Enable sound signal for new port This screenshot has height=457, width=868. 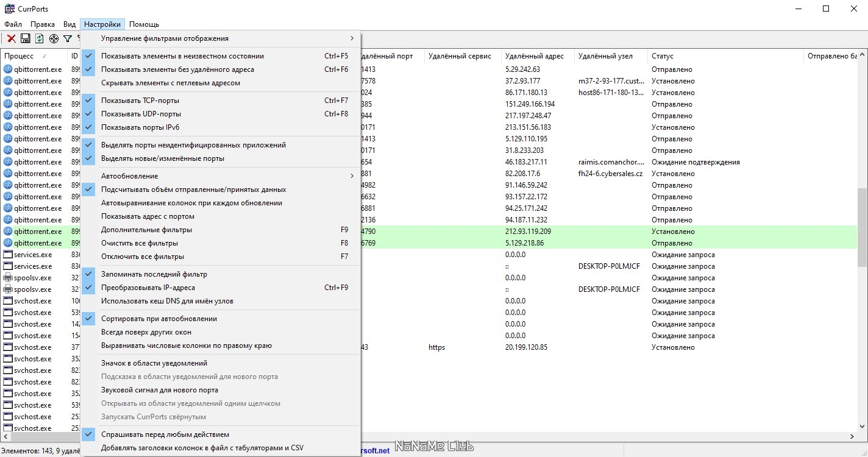coord(221,390)
